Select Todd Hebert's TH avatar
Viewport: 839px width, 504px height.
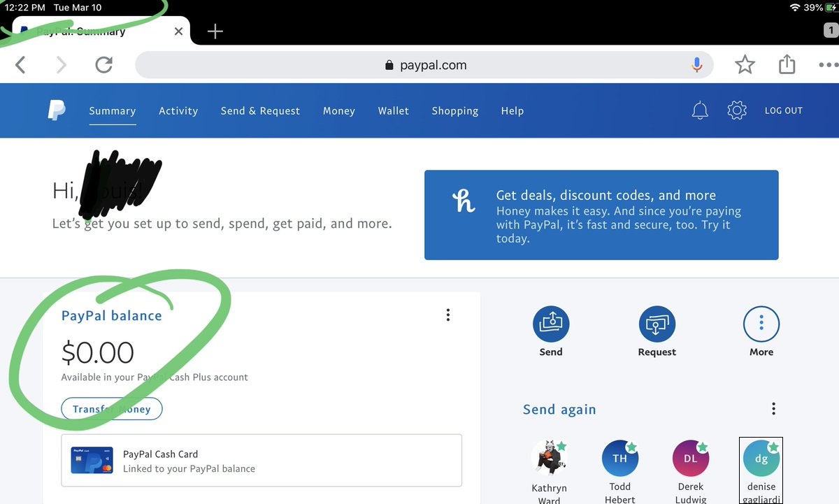tap(620, 459)
